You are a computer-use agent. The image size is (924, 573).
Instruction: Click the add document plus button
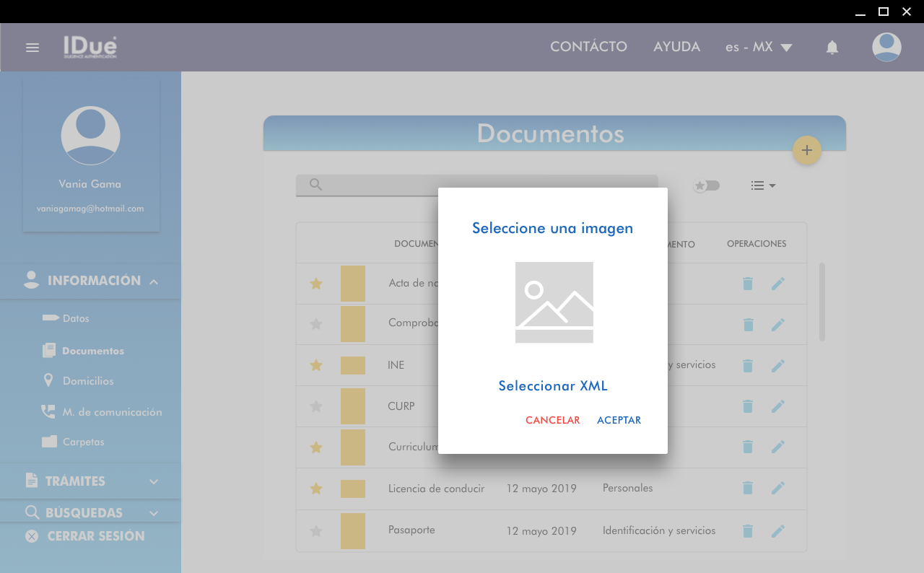pyautogui.click(x=806, y=150)
